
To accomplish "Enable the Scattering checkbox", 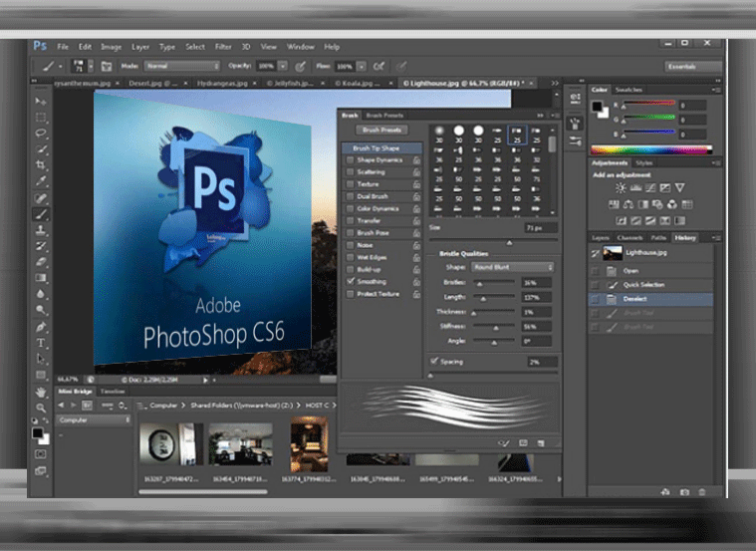I will [351, 171].
